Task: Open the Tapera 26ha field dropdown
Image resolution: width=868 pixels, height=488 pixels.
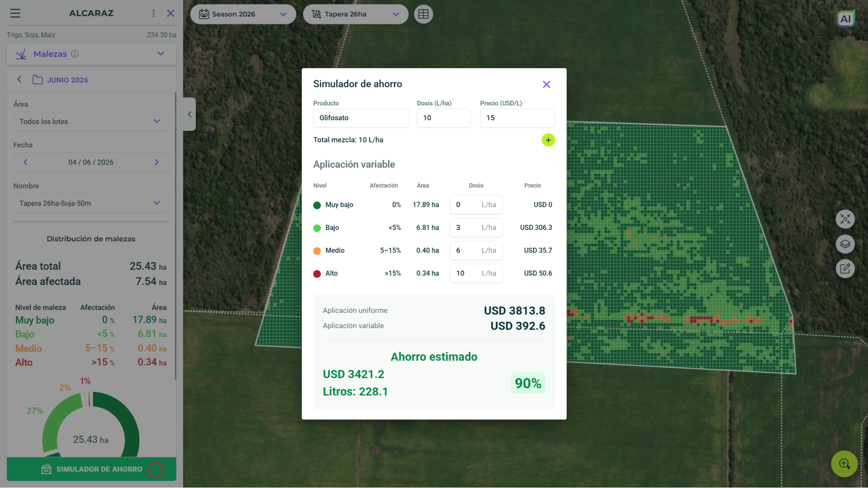Action: point(356,14)
